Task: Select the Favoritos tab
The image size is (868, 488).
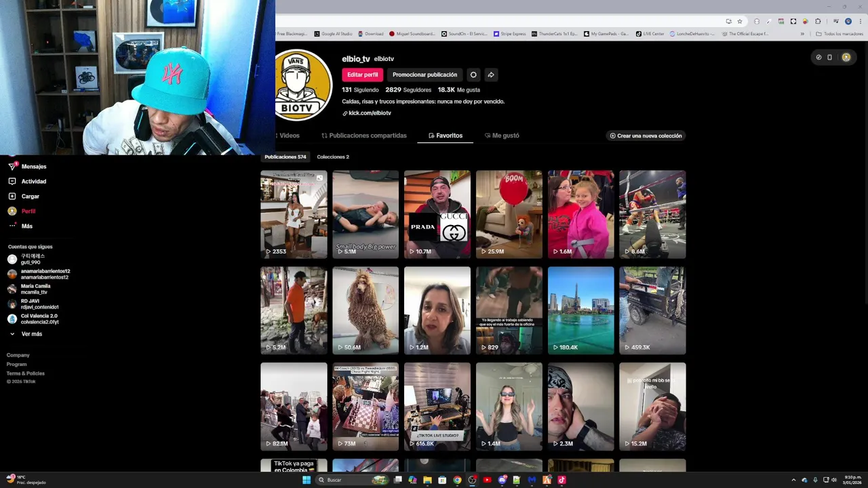Action: click(x=446, y=136)
